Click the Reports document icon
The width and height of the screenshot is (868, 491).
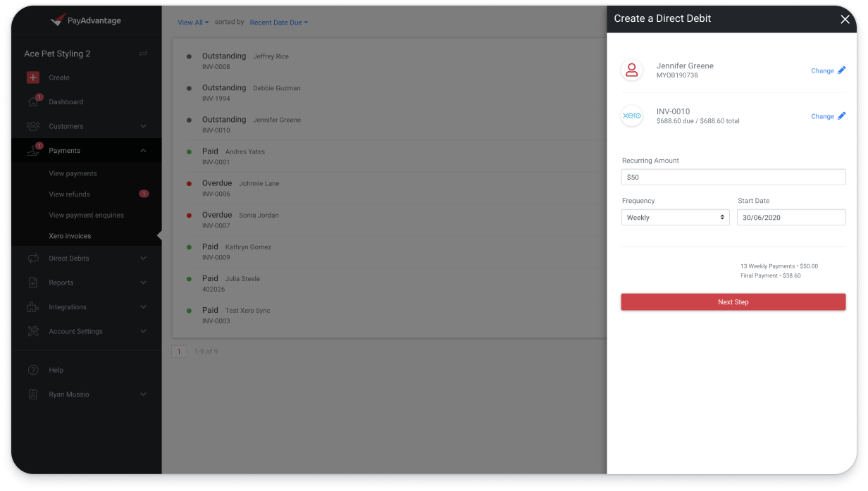pos(33,282)
